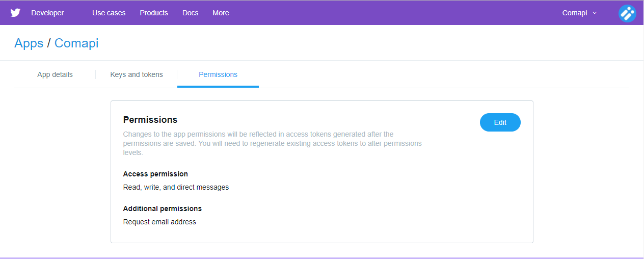Screen dimensions: 644x259
Task: Switch to the Keys and tokens tab
Action: click(137, 74)
